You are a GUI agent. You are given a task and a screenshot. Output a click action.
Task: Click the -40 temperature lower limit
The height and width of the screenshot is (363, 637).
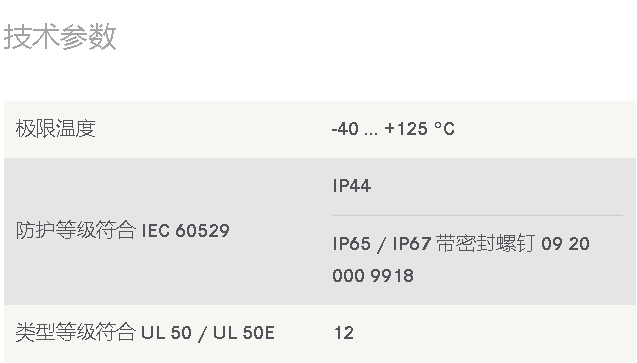[x=345, y=129]
